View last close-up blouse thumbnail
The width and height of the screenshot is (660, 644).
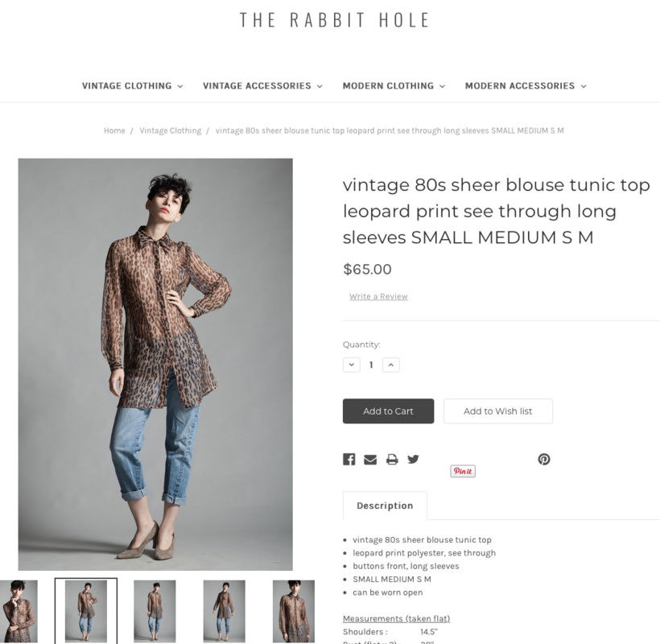click(x=294, y=611)
